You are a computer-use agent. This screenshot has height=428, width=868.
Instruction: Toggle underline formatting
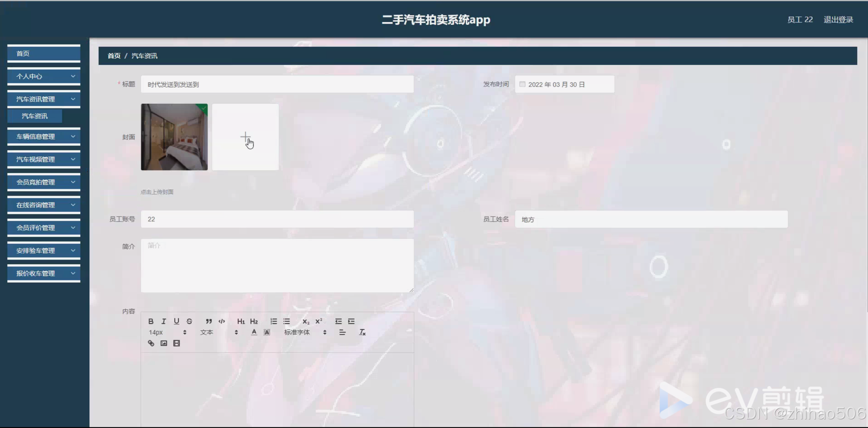(x=176, y=321)
